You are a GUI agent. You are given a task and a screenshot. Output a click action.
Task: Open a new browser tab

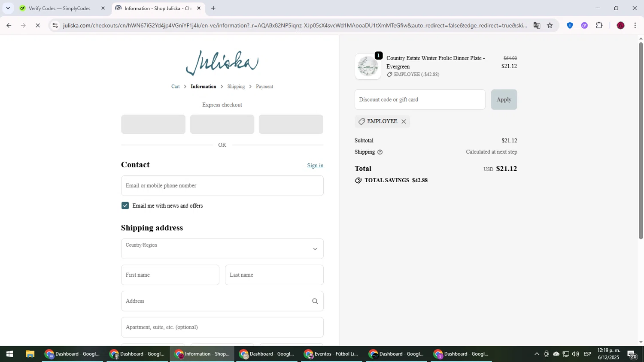coord(213,8)
